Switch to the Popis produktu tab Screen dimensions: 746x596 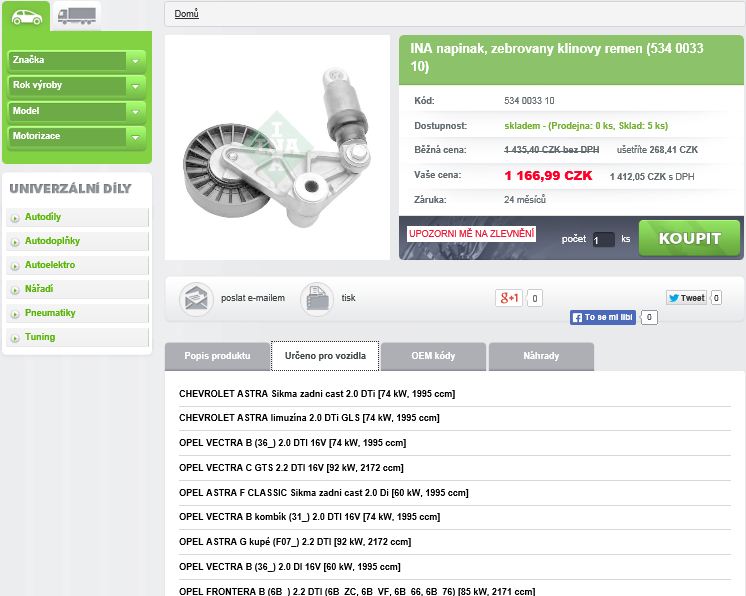[217, 356]
